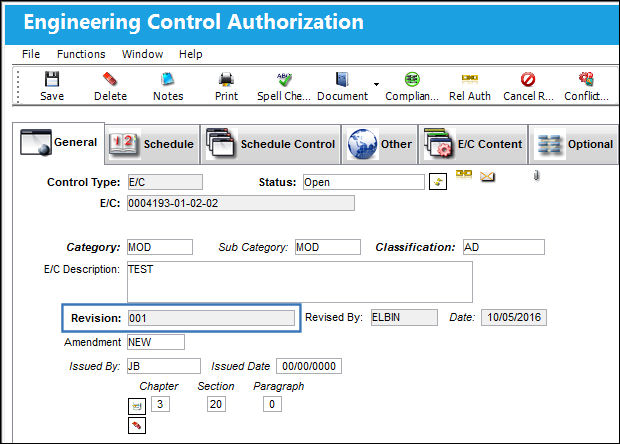The image size is (620, 444).
Task: Open the Window menu
Action: [x=142, y=54]
